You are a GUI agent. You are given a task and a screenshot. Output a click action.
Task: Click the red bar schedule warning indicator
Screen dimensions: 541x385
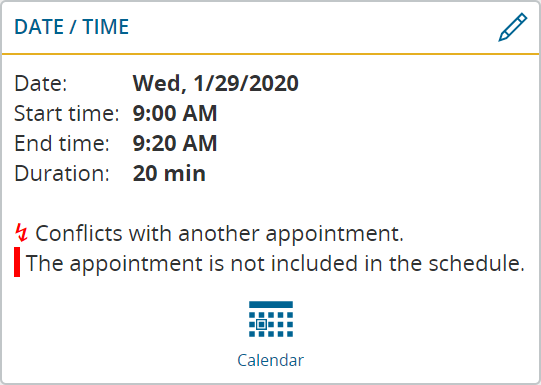click(17, 262)
